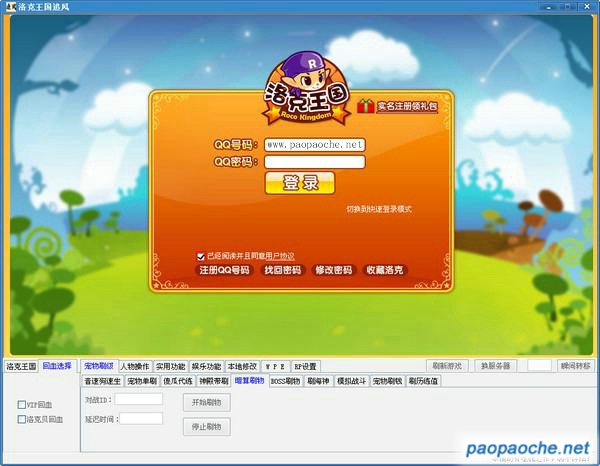
Task: Select the 洛克王国 tab
Action: pos(21,366)
